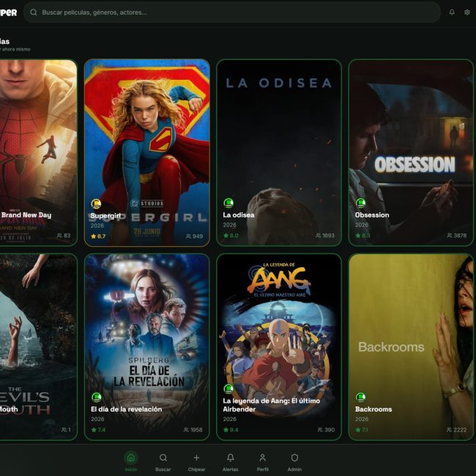Click the 83 viewers count on Brand New Day

tap(64, 236)
